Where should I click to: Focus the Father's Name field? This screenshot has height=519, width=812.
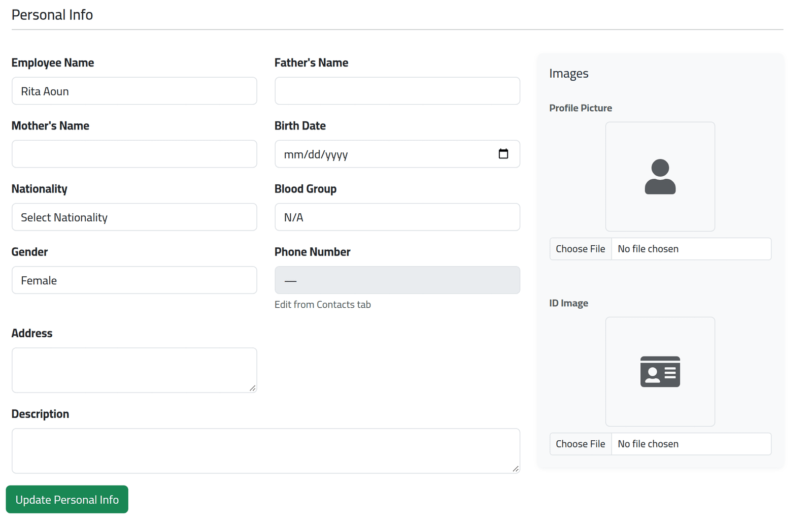coord(397,91)
